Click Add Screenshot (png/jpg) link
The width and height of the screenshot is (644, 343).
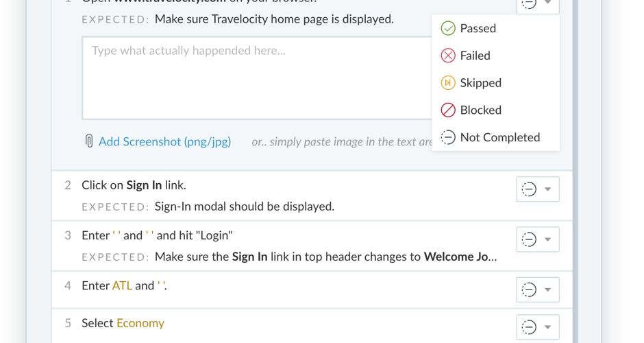(x=164, y=142)
